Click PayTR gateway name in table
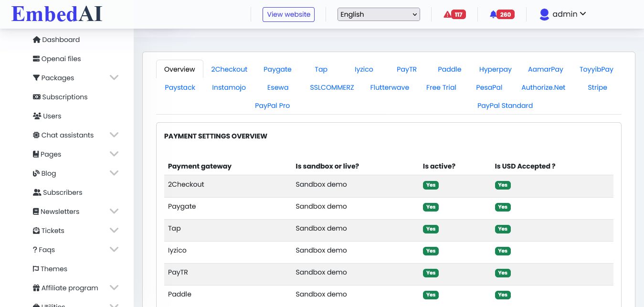Image resolution: width=644 pixels, height=307 pixels. tap(178, 272)
